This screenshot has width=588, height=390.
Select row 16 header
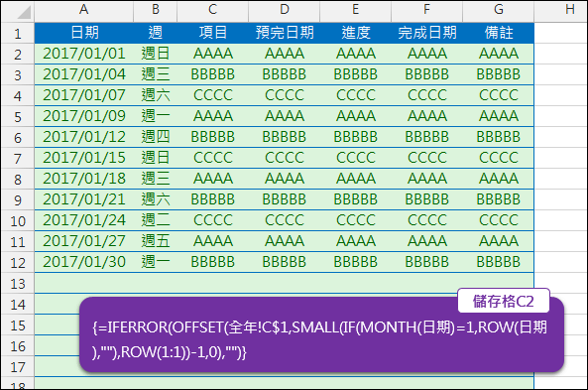tap(18, 345)
